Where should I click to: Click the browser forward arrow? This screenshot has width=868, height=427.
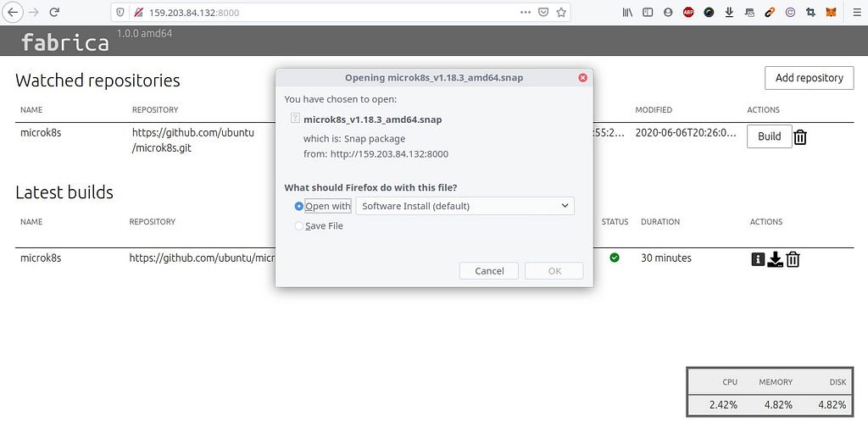[34, 12]
